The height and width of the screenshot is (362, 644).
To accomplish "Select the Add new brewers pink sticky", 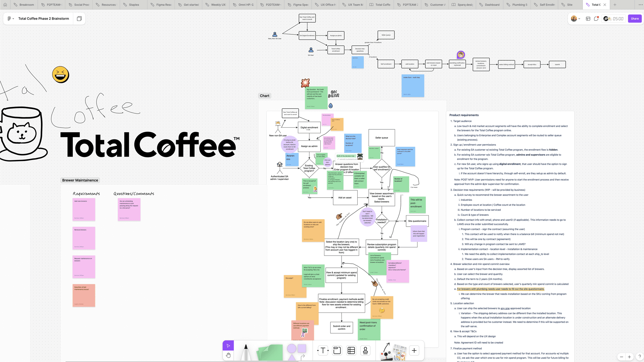I will [x=84, y=209].
